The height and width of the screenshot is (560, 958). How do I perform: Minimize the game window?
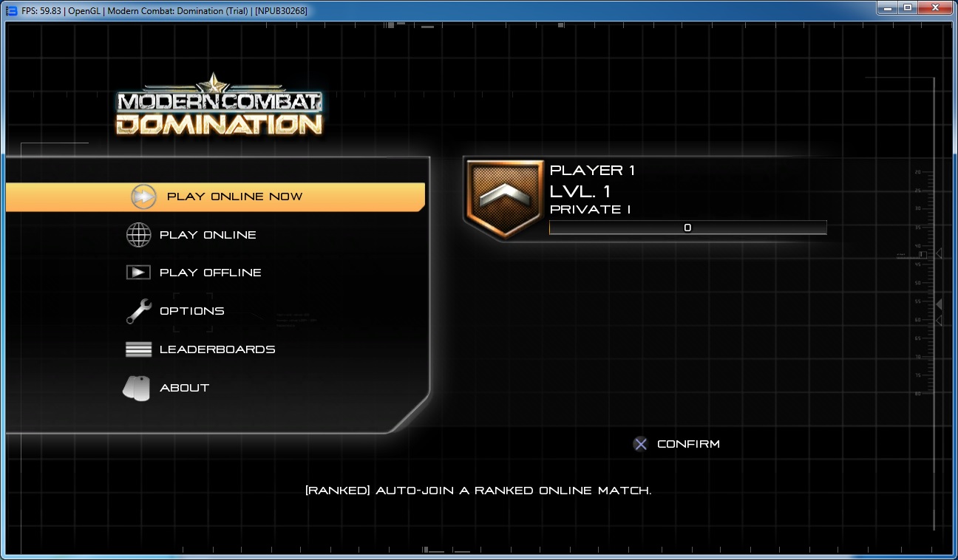click(887, 8)
